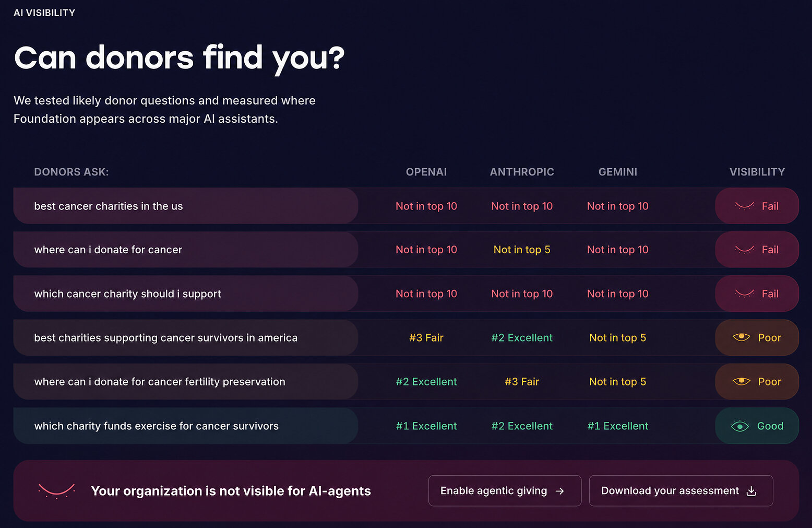Click Anthropic result for best cancer charities row
The image size is (812, 528).
pos(522,206)
